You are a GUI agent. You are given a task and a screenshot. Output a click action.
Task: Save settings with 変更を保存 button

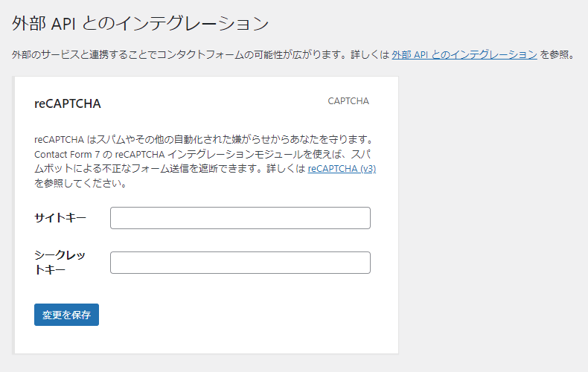[66, 315]
